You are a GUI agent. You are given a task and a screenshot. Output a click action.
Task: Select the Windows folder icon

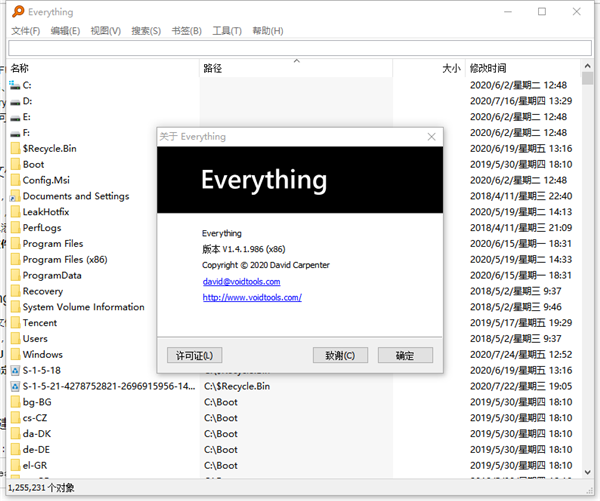15,354
